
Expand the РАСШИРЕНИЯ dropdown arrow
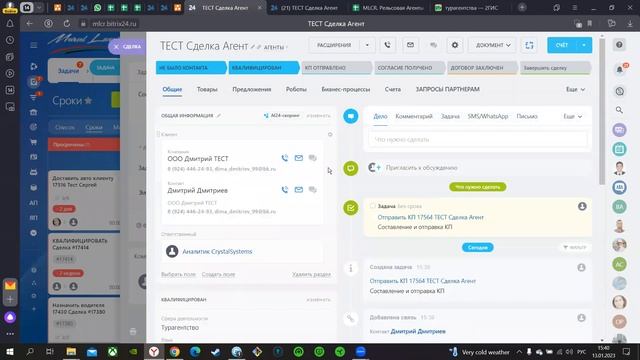(367, 45)
